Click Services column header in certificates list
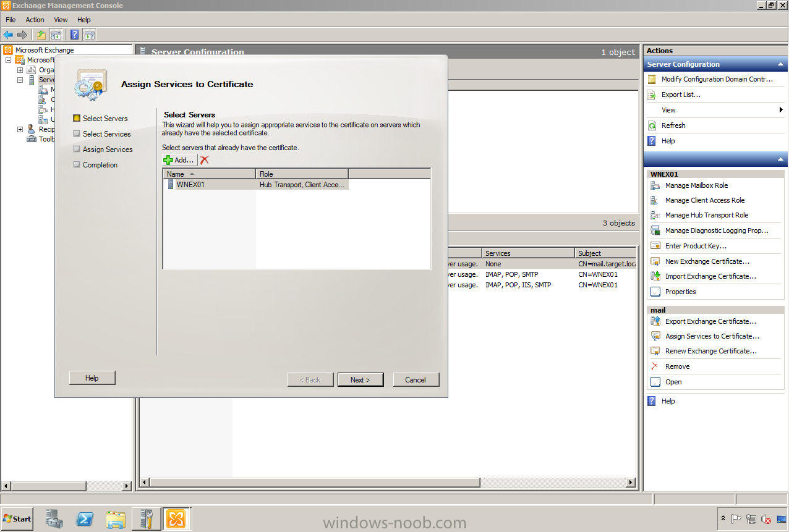This screenshot has width=789, height=532. click(x=527, y=253)
